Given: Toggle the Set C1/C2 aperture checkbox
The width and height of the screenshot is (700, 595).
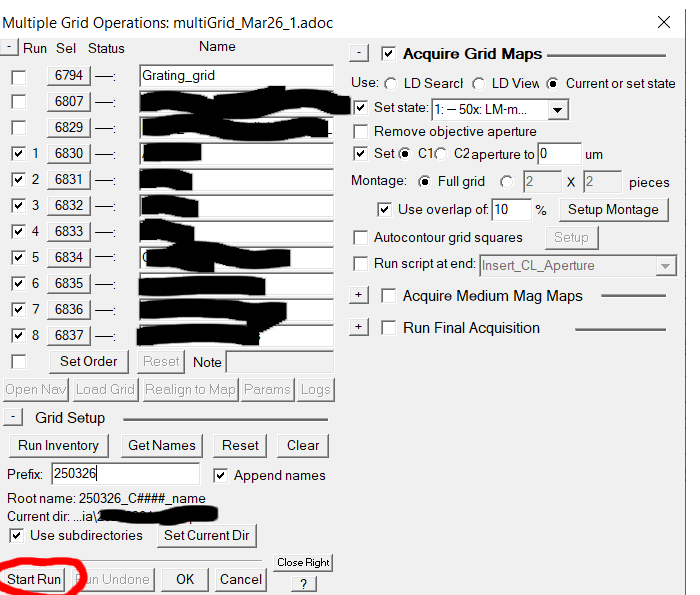Looking at the screenshot, I should (x=360, y=154).
